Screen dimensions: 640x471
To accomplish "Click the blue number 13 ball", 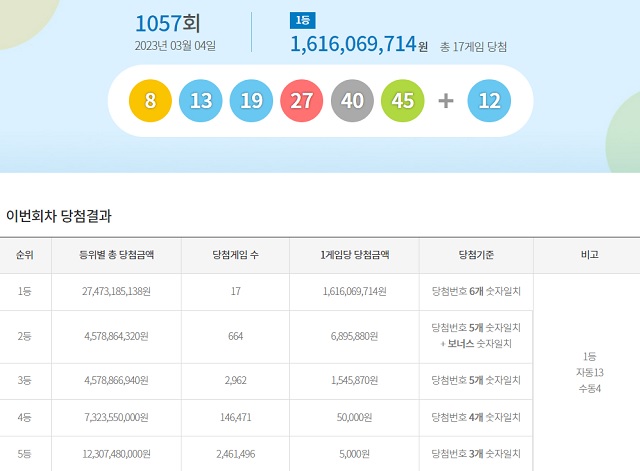I will tap(200, 100).
